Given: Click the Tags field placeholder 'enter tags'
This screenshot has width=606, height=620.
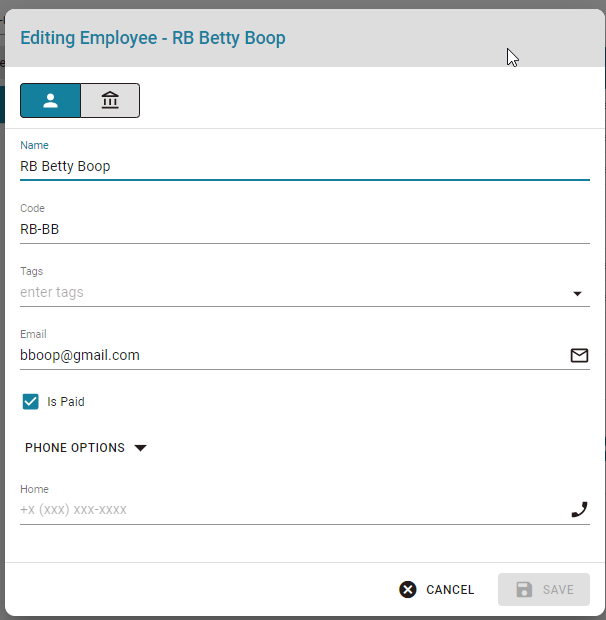Looking at the screenshot, I should [52, 292].
